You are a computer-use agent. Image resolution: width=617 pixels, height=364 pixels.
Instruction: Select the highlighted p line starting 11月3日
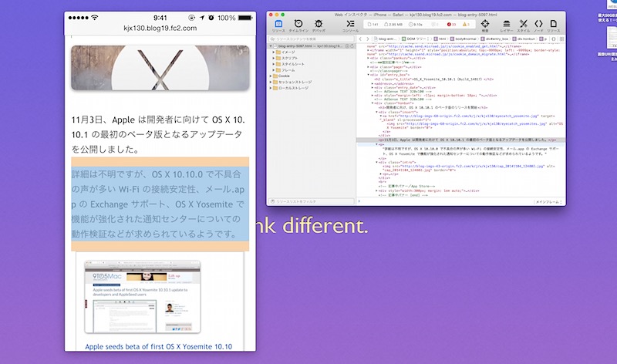(460, 140)
